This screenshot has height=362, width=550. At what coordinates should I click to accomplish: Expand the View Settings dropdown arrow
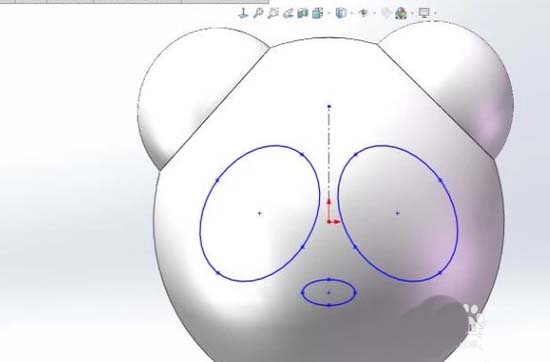tap(435, 13)
